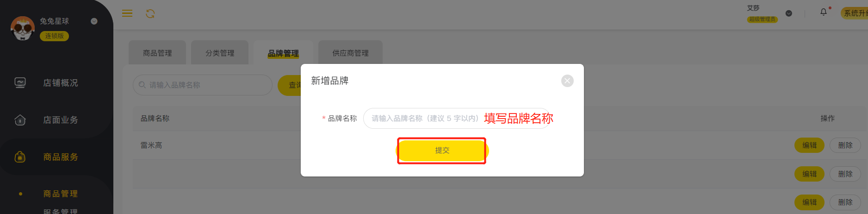868x214 pixels.
Task: Click 编辑 for the 雷米高 brand
Action: pos(809,145)
